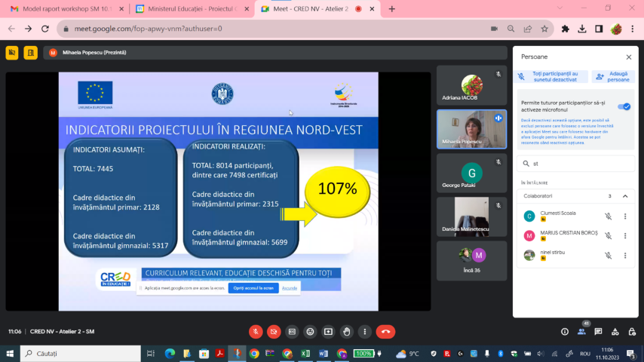
Task: Unmute microphone in Meet control bar
Action: click(256, 331)
